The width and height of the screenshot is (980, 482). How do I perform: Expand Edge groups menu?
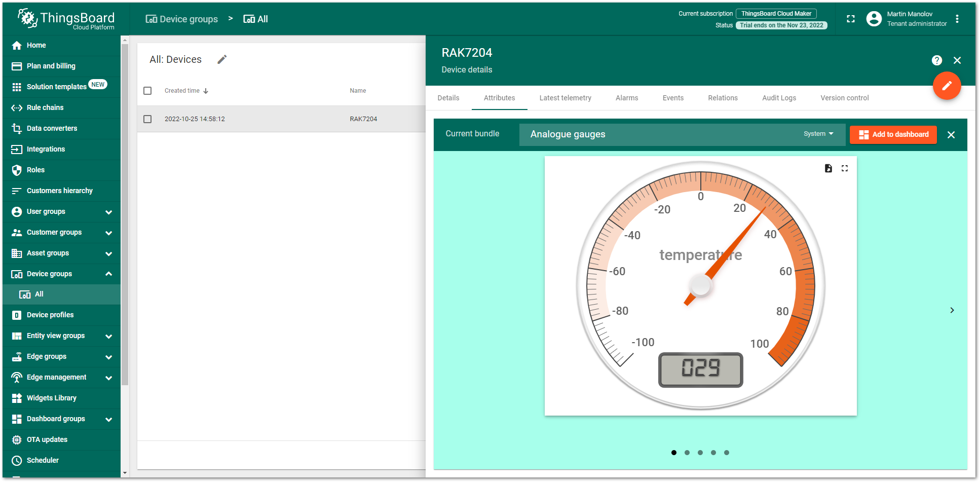tap(108, 357)
